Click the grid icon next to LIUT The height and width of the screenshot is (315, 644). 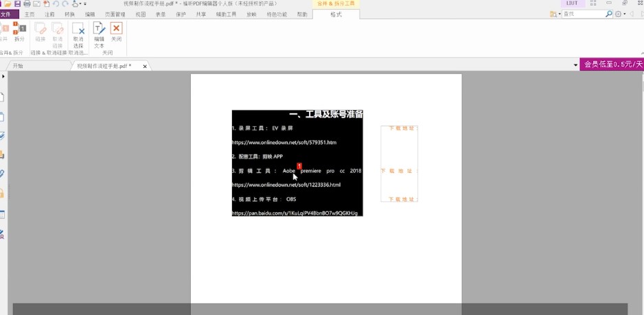pyautogui.click(x=593, y=3)
